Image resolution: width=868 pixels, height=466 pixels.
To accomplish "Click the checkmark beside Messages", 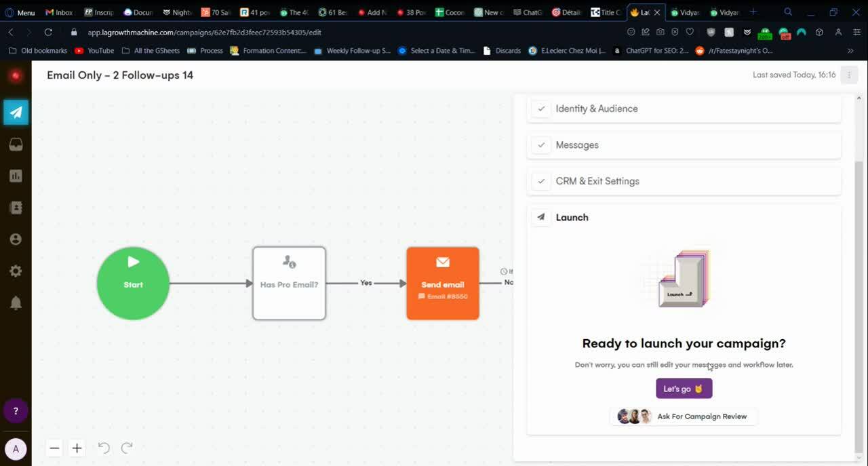I will (x=541, y=145).
